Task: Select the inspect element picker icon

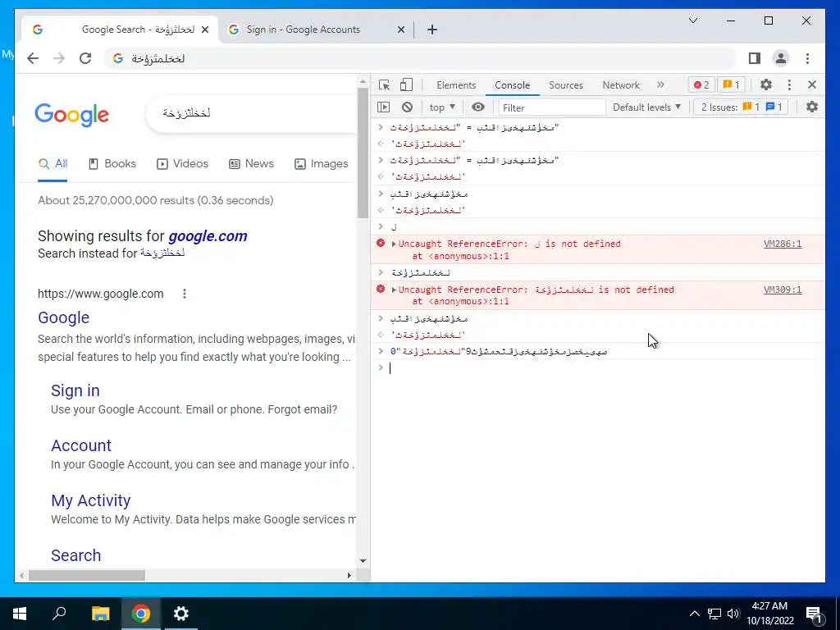Action: (x=384, y=84)
